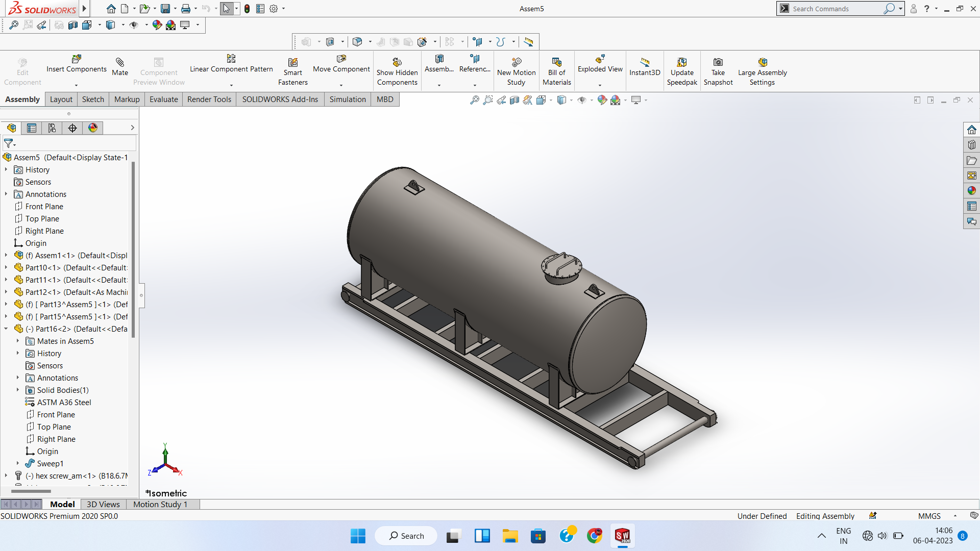Click Bill of Materials icon

(x=556, y=62)
